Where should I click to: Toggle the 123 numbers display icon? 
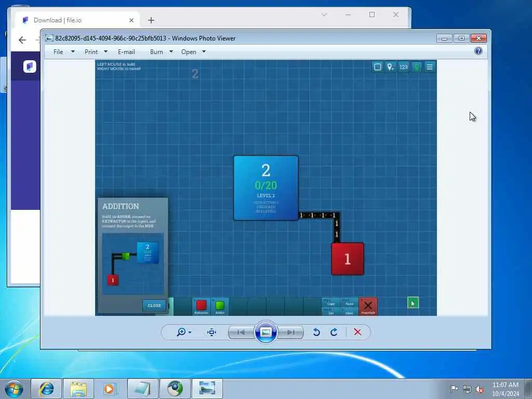click(403, 67)
